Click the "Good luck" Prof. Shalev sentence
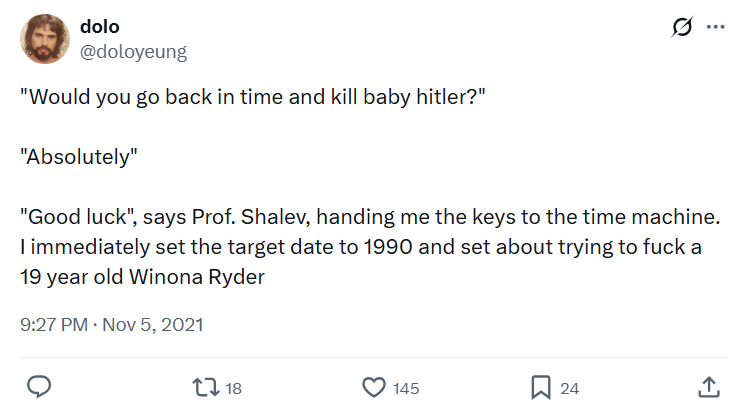Viewport: 742px width, 410px height. (x=370, y=217)
